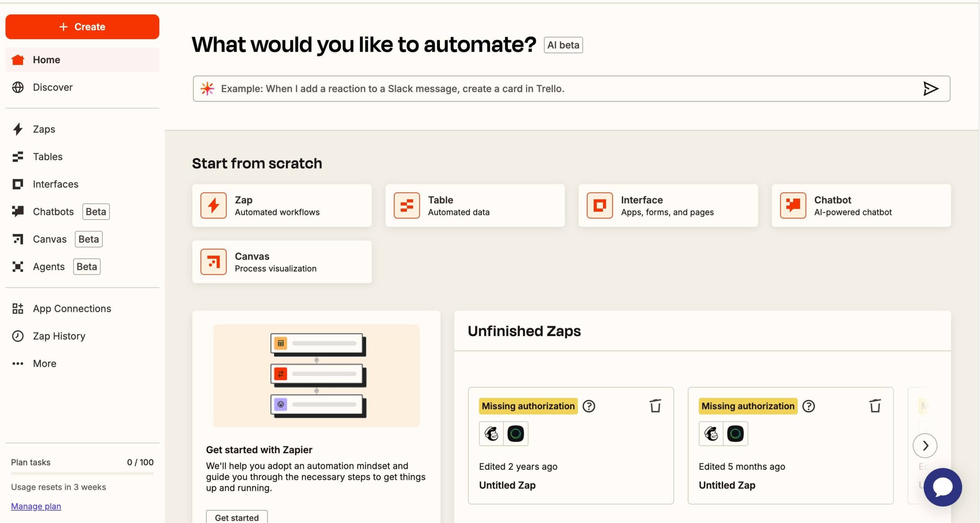Image resolution: width=980 pixels, height=523 pixels.
Task: Click the Mailchimp app icon on an unfinished Zap
Action: [492, 433]
